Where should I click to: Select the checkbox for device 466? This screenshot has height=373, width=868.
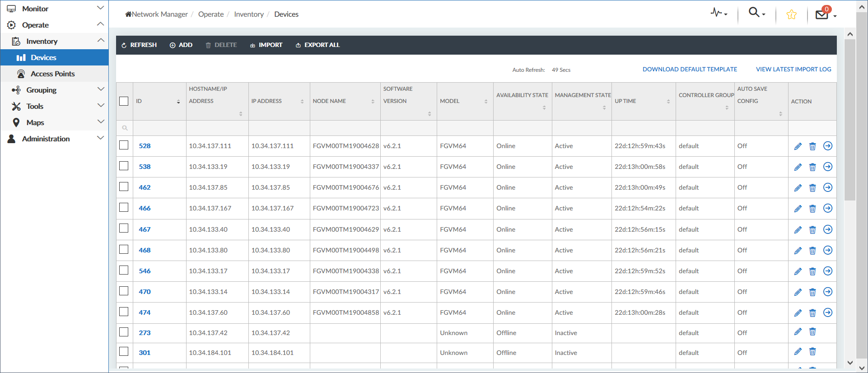(x=124, y=208)
